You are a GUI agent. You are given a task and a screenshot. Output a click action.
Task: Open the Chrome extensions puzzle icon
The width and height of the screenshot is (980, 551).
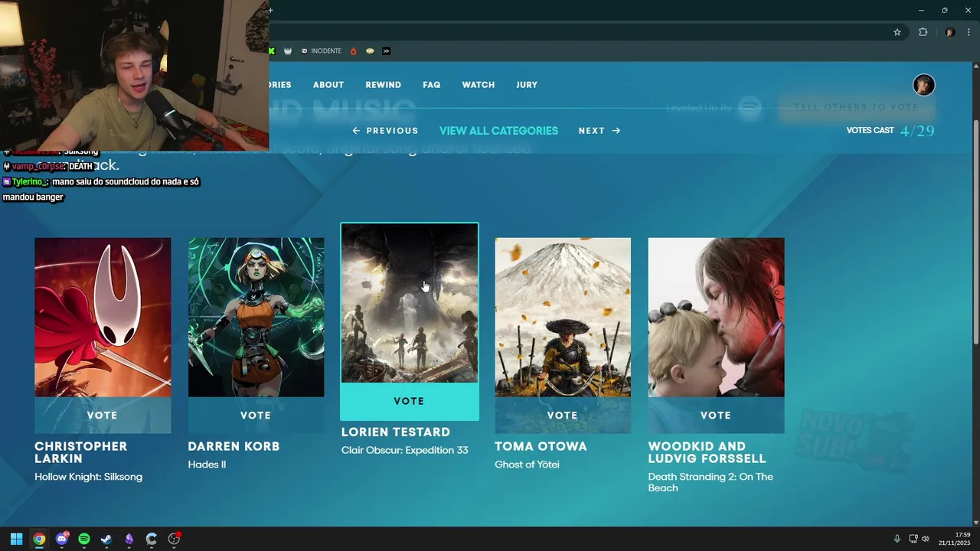click(x=923, y=32)
